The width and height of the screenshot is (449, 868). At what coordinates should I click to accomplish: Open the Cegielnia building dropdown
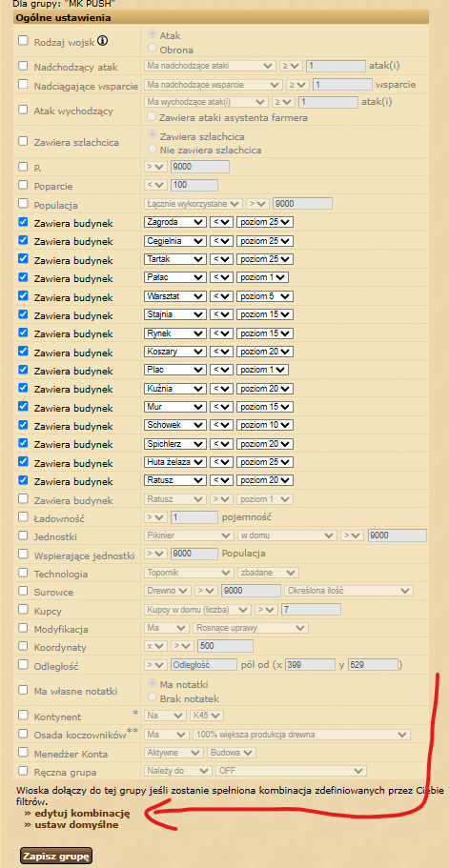[x=174, y=241]
